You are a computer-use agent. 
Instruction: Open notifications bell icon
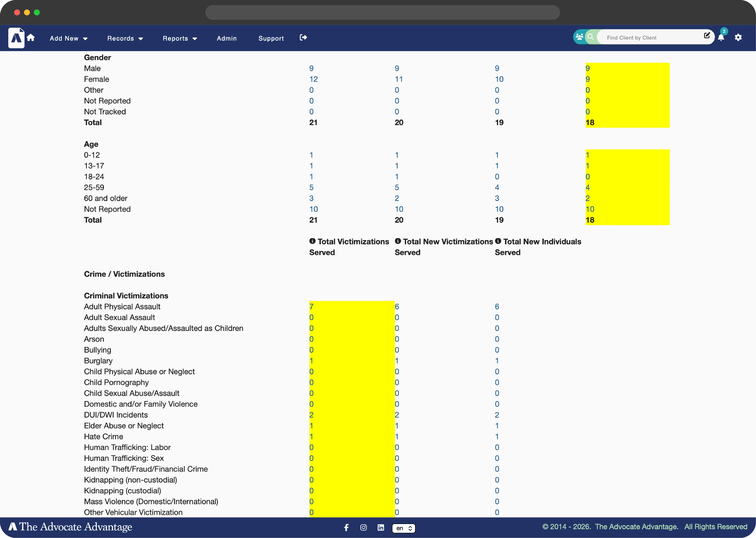[x=721, y=37]
